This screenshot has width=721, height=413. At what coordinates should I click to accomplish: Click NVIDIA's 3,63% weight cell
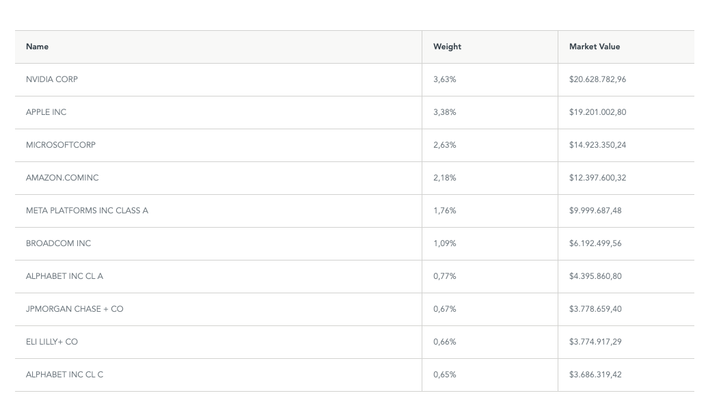(x=444, y=79)
